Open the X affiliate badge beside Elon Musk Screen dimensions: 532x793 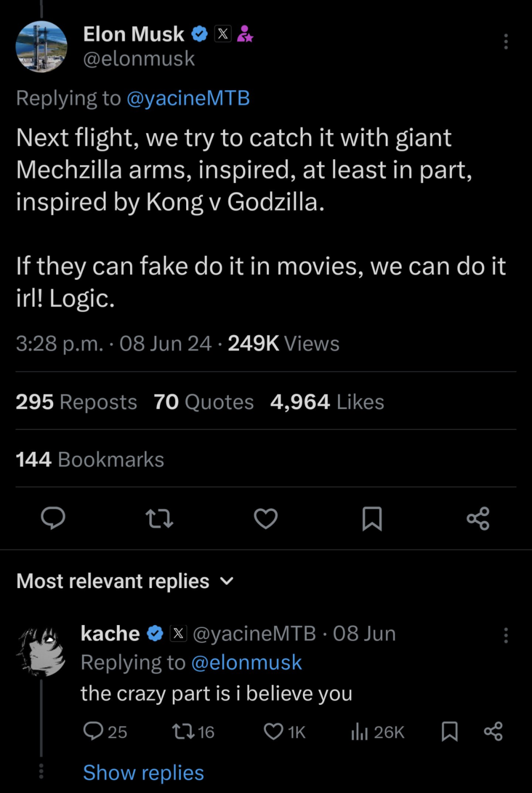(x=223, y=34)
